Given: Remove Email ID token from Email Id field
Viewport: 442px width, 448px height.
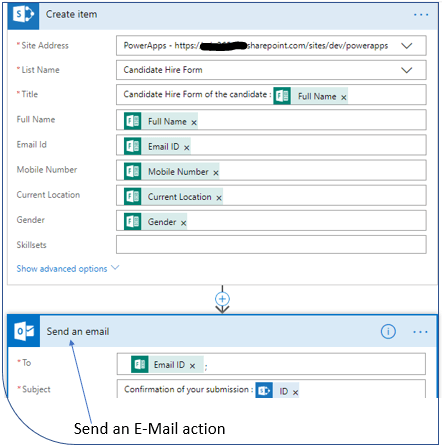Looking at the screenshot, I should [187, 148].
